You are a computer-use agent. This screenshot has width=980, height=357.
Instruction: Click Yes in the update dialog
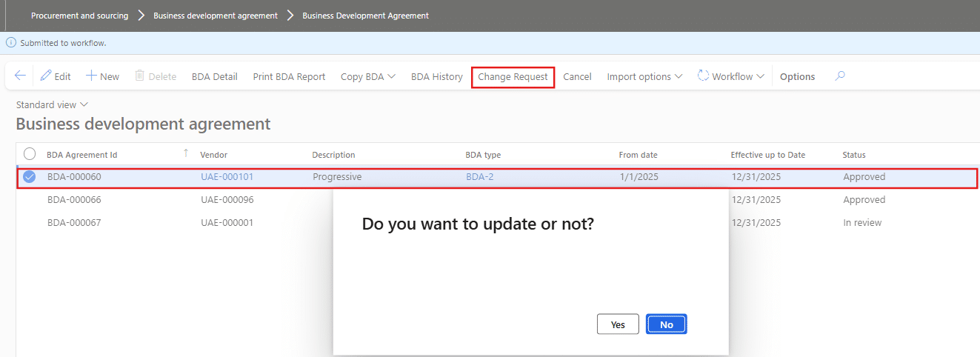618,324
